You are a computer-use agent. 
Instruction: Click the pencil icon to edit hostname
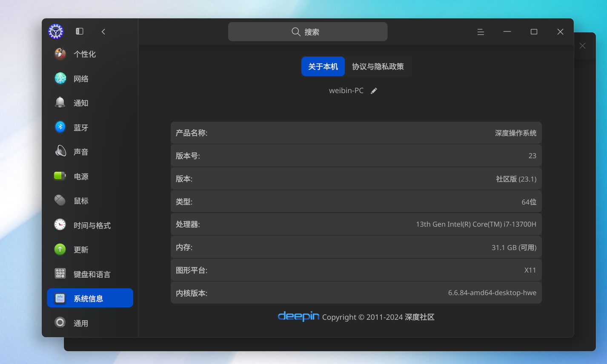(374, 91)
